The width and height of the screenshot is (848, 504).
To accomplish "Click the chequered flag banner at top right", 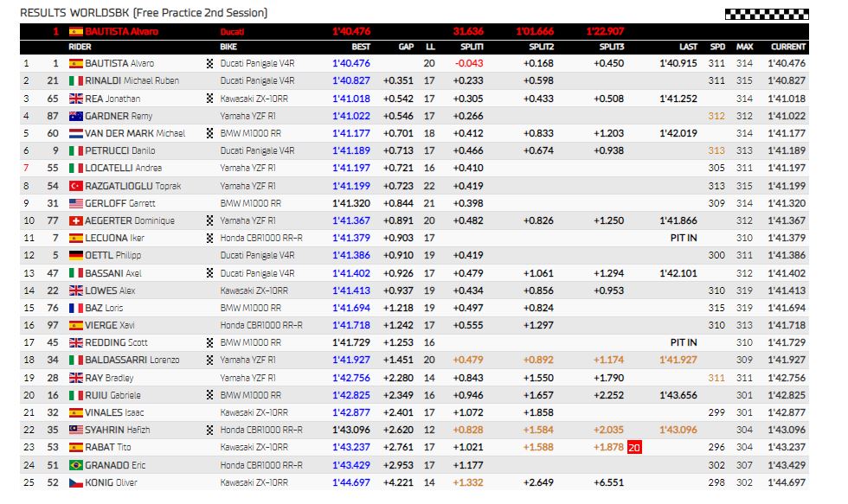I will (767, 14).
